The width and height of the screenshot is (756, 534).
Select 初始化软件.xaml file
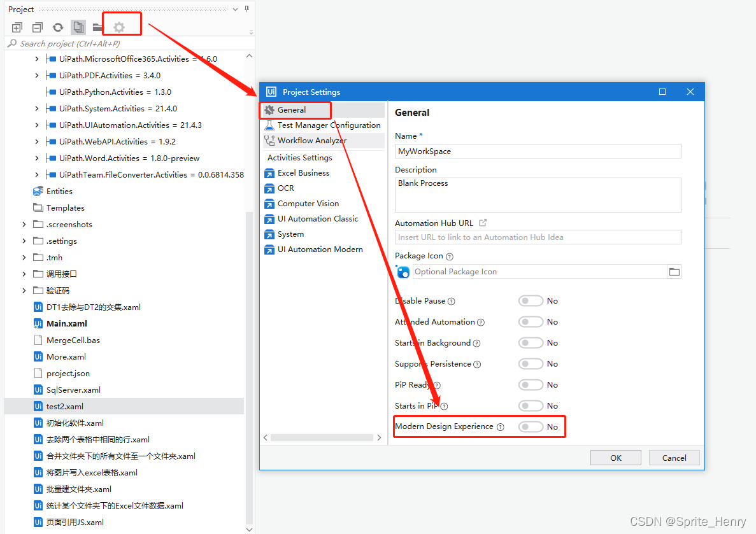click(x=75, y=423)
